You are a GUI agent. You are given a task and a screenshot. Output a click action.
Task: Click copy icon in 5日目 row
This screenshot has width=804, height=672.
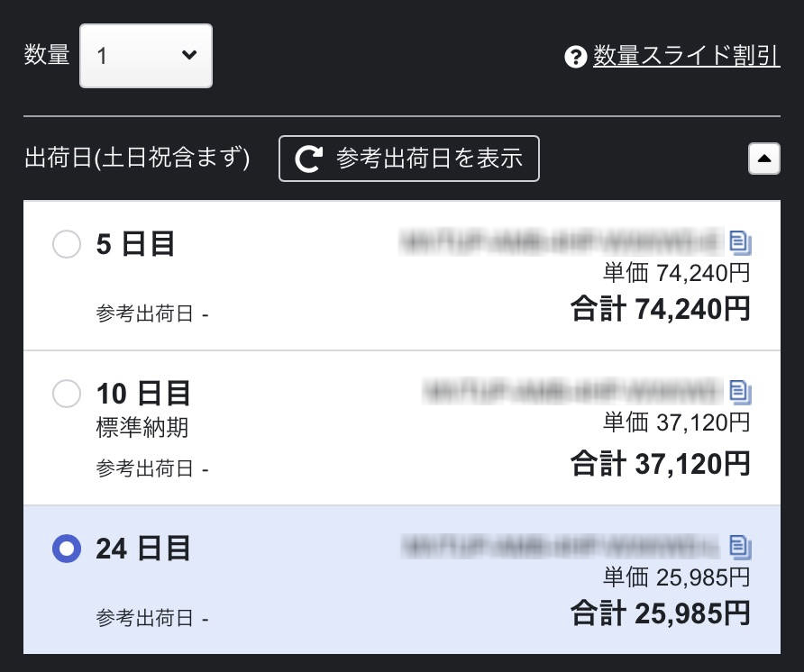pos(740,242)
